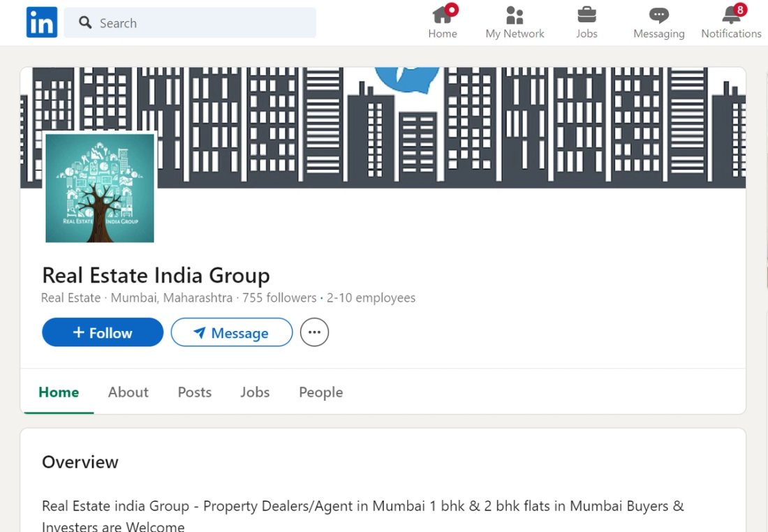Click the three-dot more options button
The height and width of the screenshot is (532, 768).
(314, 332)
